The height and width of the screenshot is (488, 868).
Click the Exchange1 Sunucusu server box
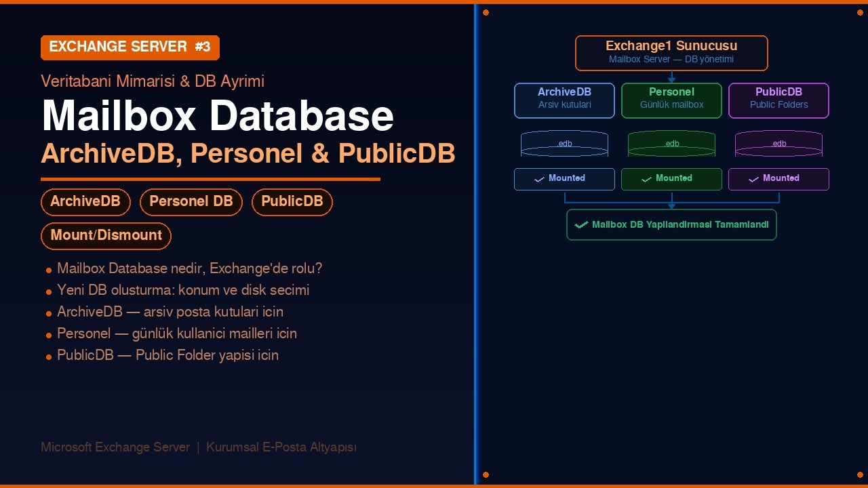671,53
